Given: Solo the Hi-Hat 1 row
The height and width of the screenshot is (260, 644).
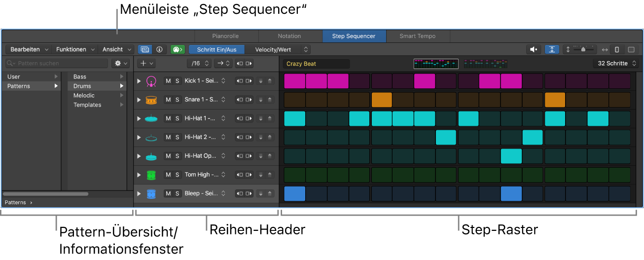Looking at the screenshot, I should pyautogui.click(x=177, y=118).
